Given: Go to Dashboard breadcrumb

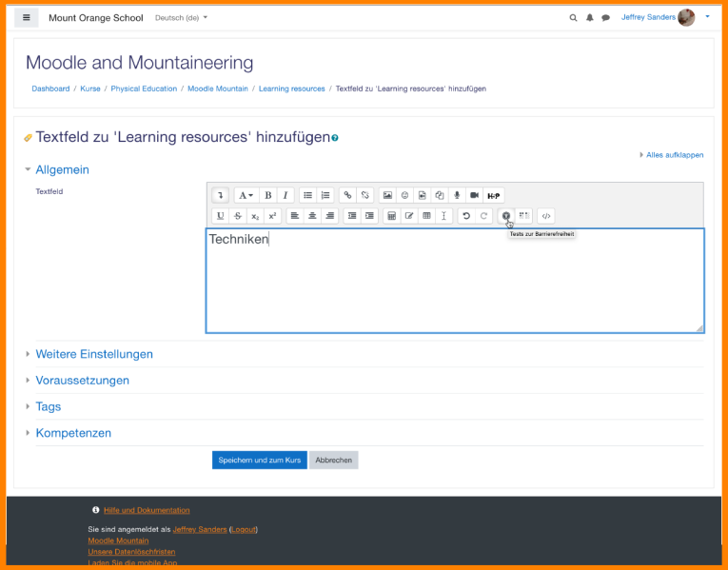Looking at the screenshot, I should [x=50, y=88].
